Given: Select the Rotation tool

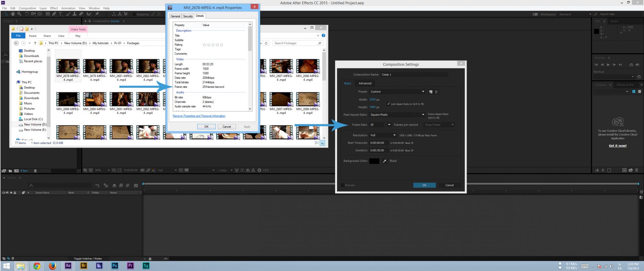Looking at the screenshot, I should tap(27, 14).
